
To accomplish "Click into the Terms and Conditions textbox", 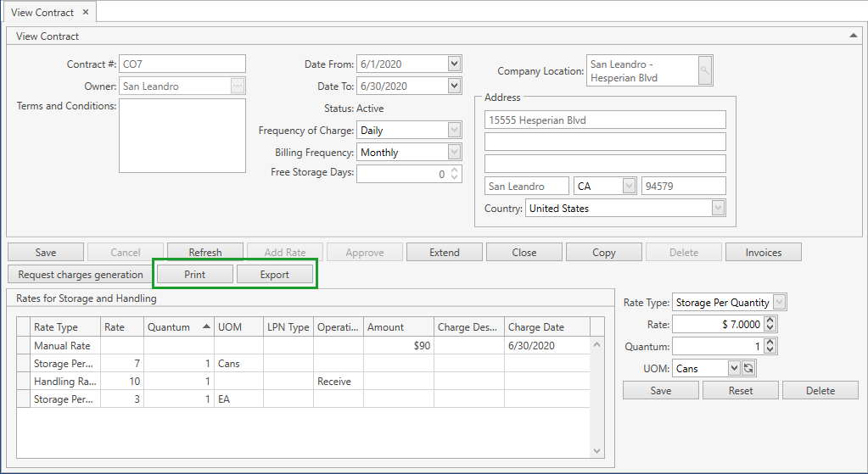I will 182,136.
